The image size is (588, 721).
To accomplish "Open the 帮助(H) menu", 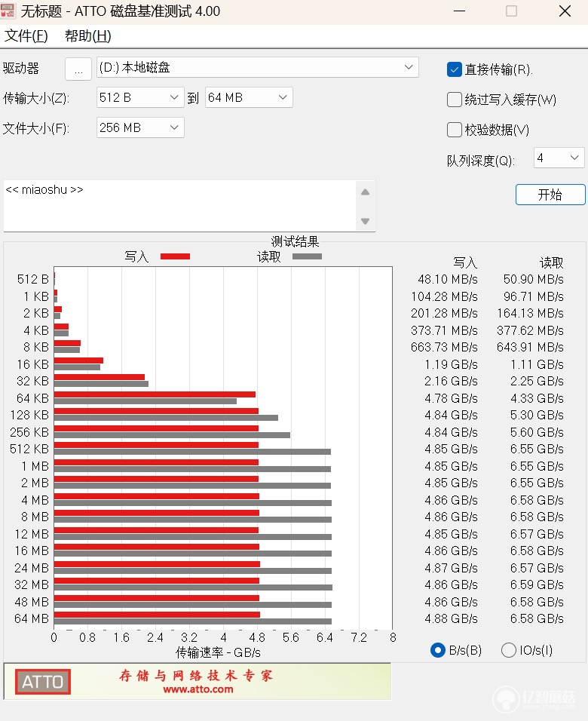I will click(87, 36).
